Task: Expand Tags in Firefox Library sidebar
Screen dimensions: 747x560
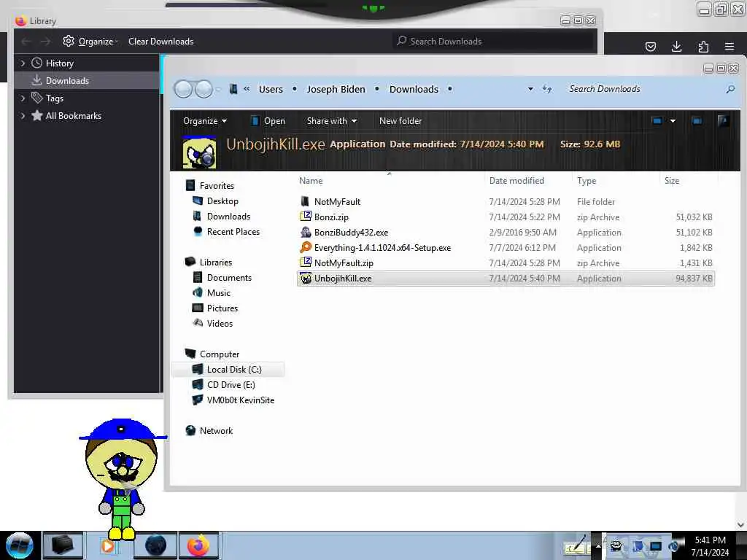Action: click(x=23, y=98)
